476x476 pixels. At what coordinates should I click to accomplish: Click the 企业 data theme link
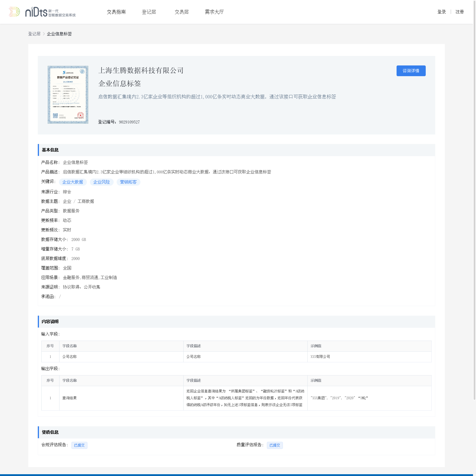pos(67,201)
